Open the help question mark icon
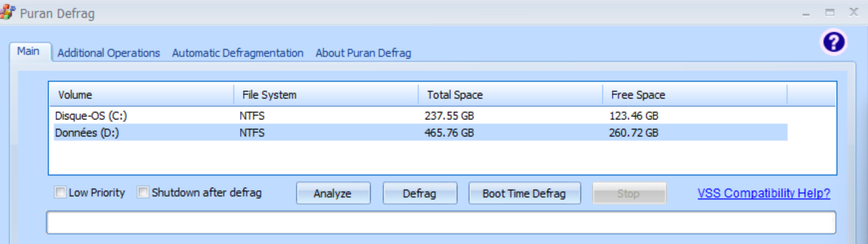The image size is (868, 244). pyautogui.click(x=833, y=43)
